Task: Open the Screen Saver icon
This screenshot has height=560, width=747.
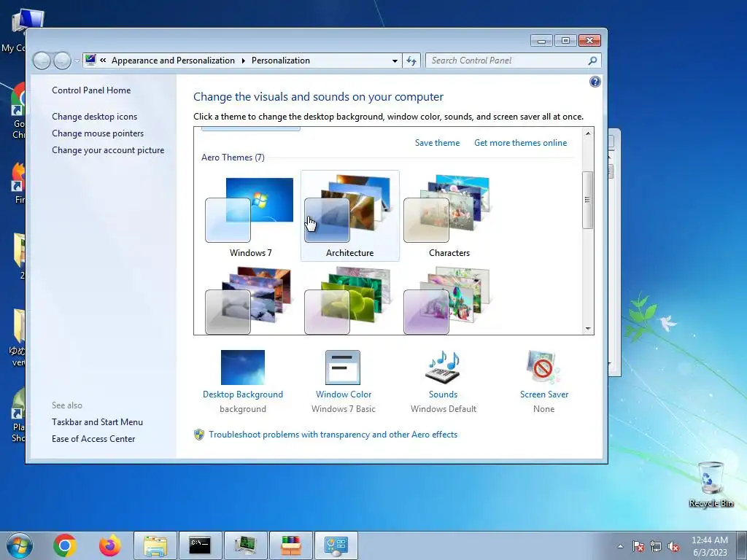Action: 543,367
